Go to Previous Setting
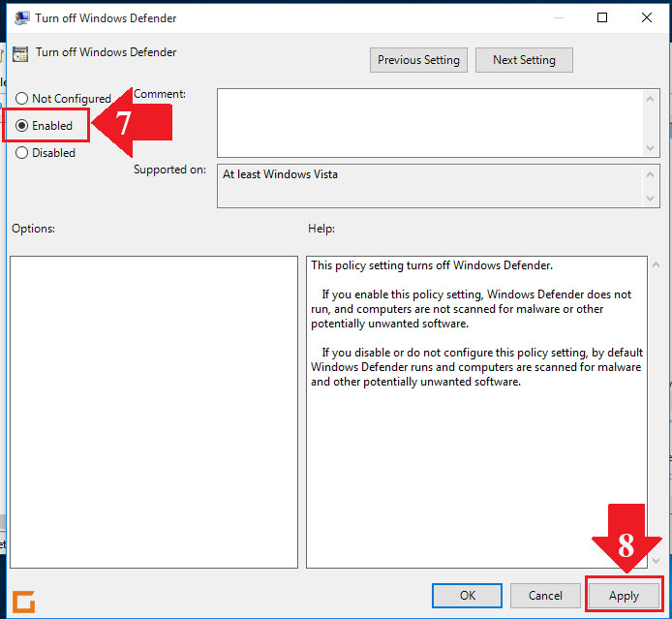The image size is (672, 619). pyautogui.click(x=418, y=60)
